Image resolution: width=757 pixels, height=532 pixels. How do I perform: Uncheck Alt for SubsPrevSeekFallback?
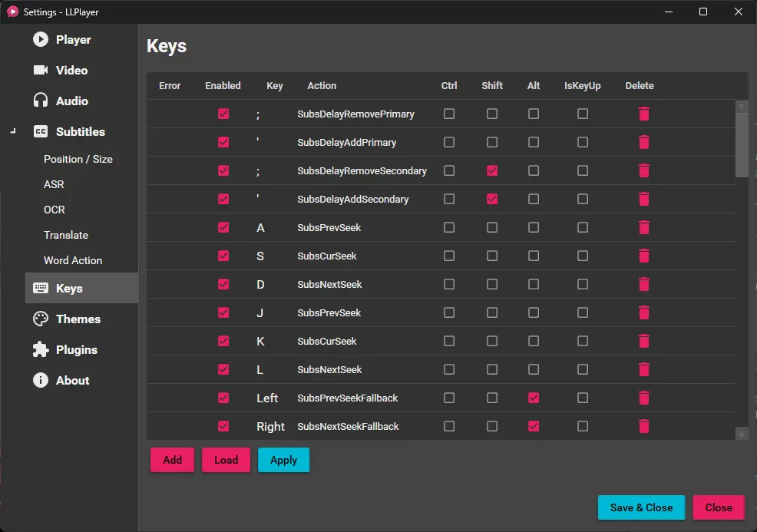[x=534, y=398]
